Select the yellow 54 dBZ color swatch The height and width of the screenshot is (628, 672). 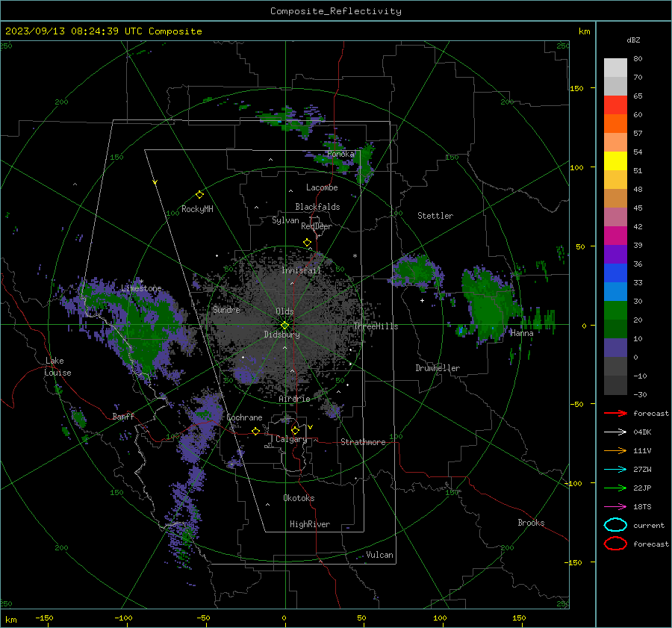pyautogui.click(x=615, y=161)
